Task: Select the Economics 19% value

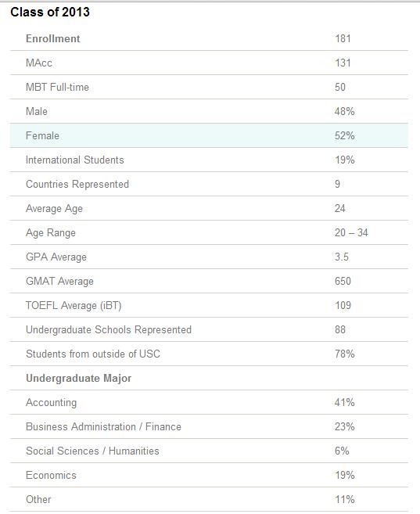Action: (345, 476)
